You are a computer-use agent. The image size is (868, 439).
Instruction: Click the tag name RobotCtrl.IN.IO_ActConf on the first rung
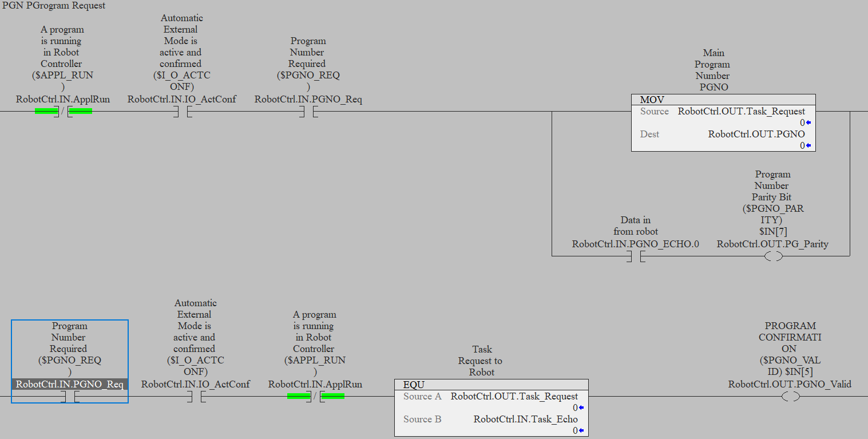click(x=181, y=99)
